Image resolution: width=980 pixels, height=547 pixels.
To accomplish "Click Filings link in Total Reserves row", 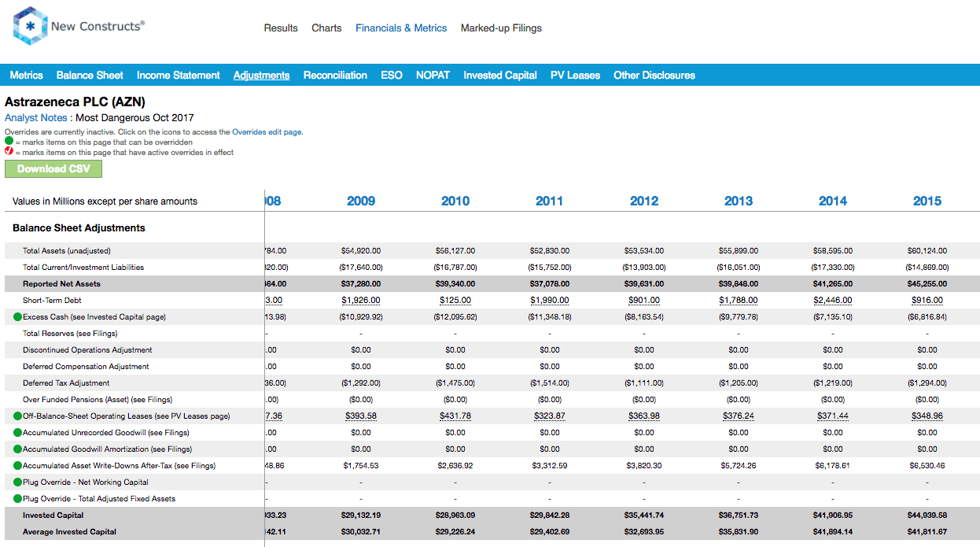I will pos(104,334).
